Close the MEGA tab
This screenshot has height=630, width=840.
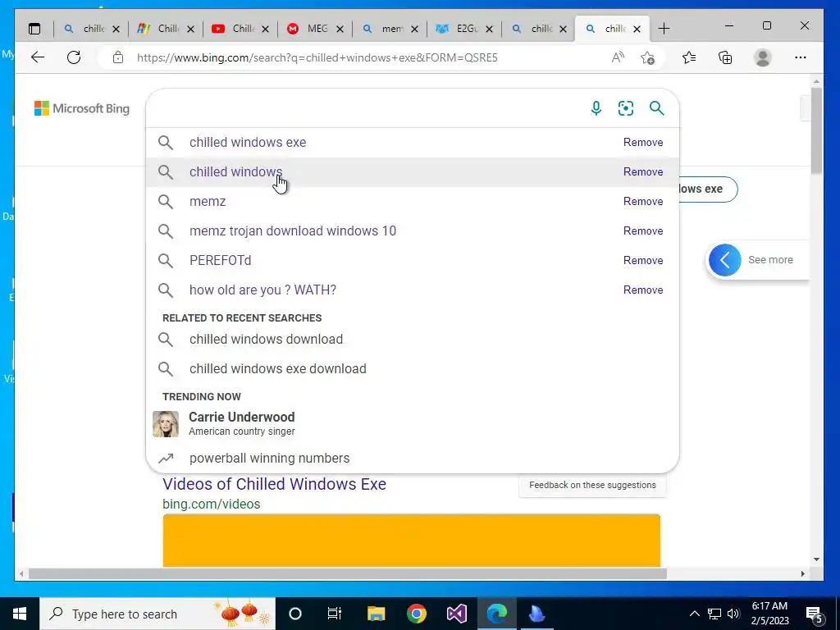point(340,29)
